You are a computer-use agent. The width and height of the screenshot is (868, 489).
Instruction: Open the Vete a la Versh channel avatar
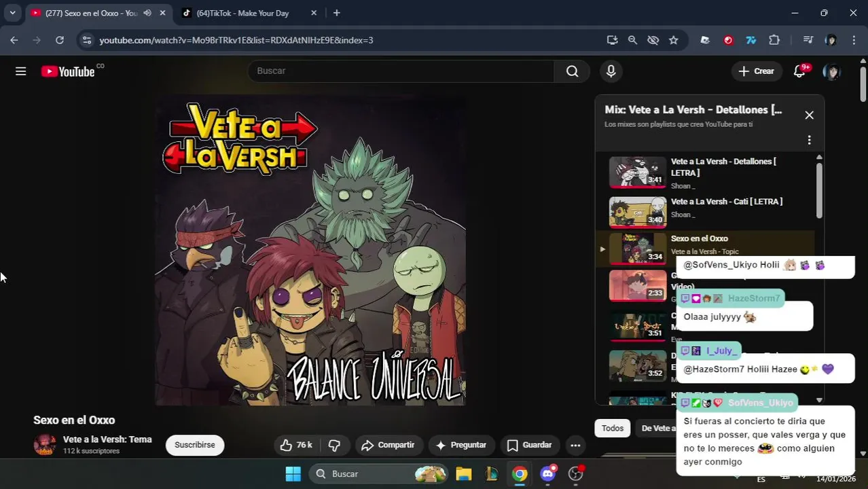pos(45,445)
